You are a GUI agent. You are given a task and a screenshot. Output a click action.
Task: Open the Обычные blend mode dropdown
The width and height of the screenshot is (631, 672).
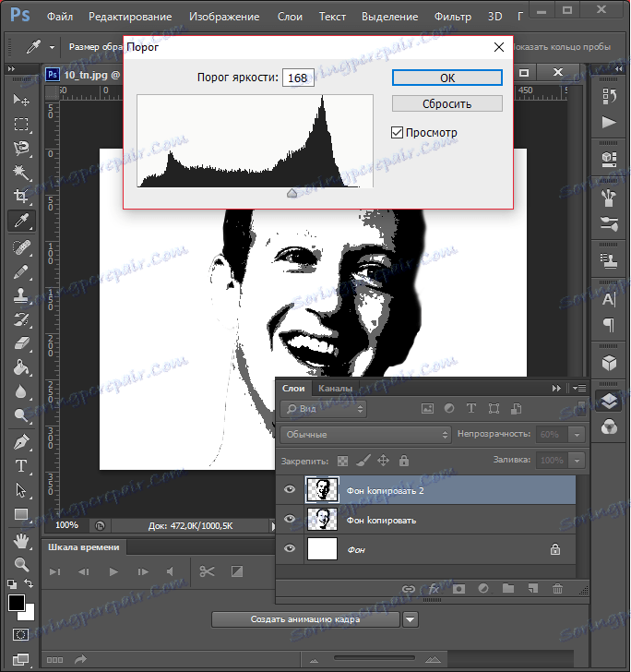tap(365, 435)
